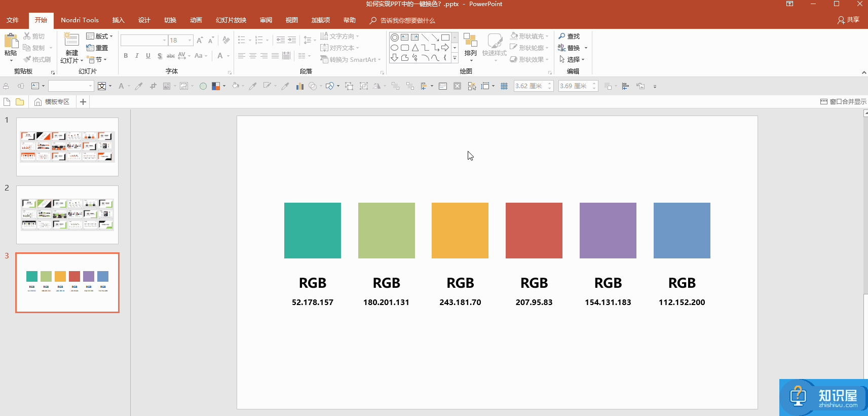Viewport: 868px width, 416px height.
Task: Switch to the Design (设计) tab
Action: [x=144, y=20]
